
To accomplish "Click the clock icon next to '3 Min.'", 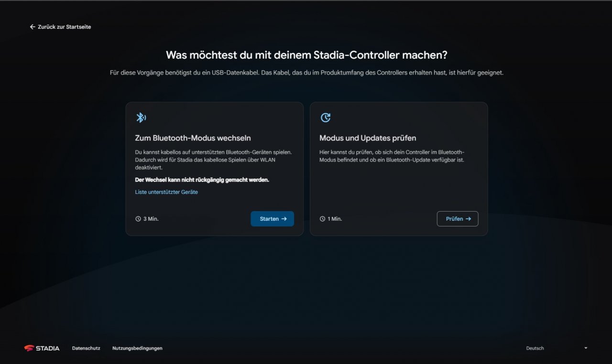I will click(138, 219).
